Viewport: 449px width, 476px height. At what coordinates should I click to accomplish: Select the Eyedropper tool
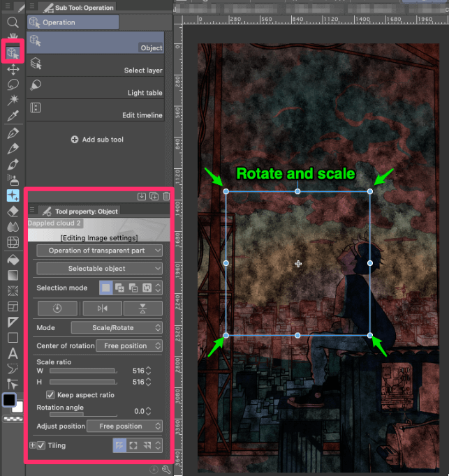[13, 115]
